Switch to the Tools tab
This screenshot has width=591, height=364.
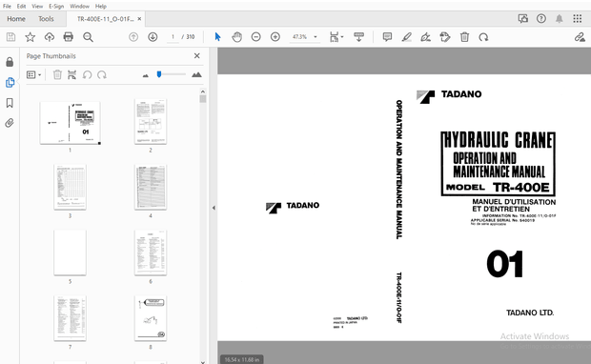(46, 19)
